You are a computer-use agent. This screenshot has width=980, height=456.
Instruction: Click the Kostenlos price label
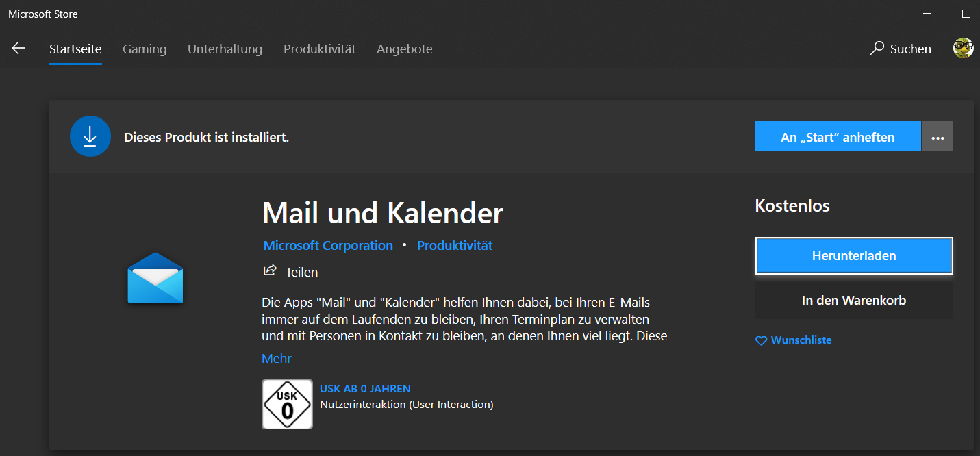(x=792, y=205)
